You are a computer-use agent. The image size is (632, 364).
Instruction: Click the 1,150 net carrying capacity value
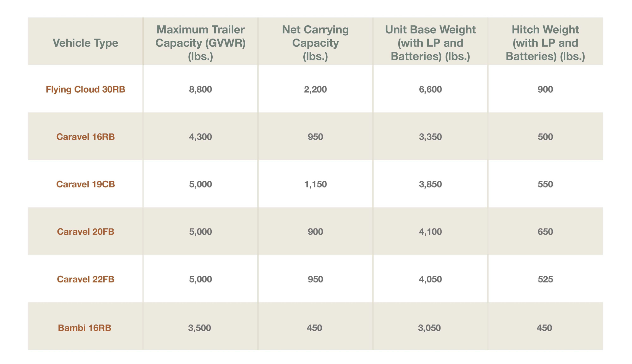click(x=315, y=184)
